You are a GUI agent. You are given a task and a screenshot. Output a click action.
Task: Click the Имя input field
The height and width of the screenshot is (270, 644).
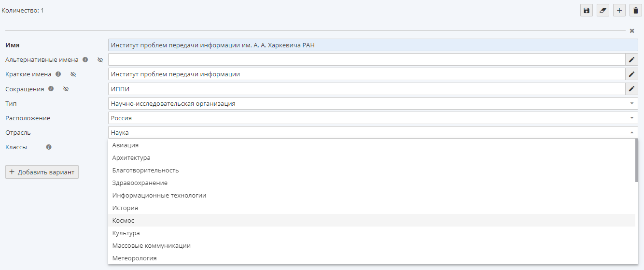tap(373, 45)
